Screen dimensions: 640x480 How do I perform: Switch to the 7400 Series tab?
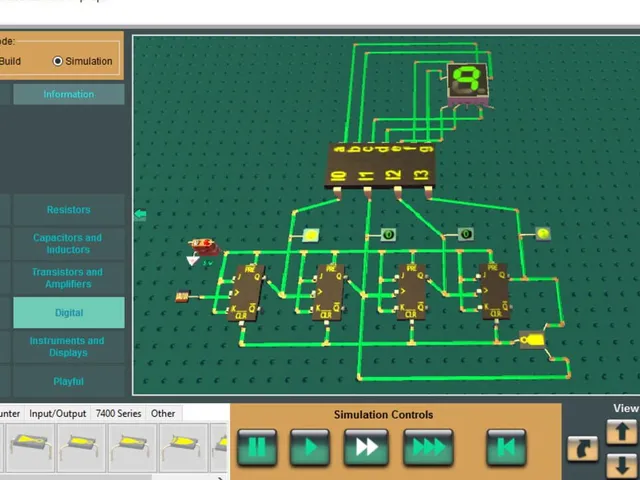pos(118,413)
